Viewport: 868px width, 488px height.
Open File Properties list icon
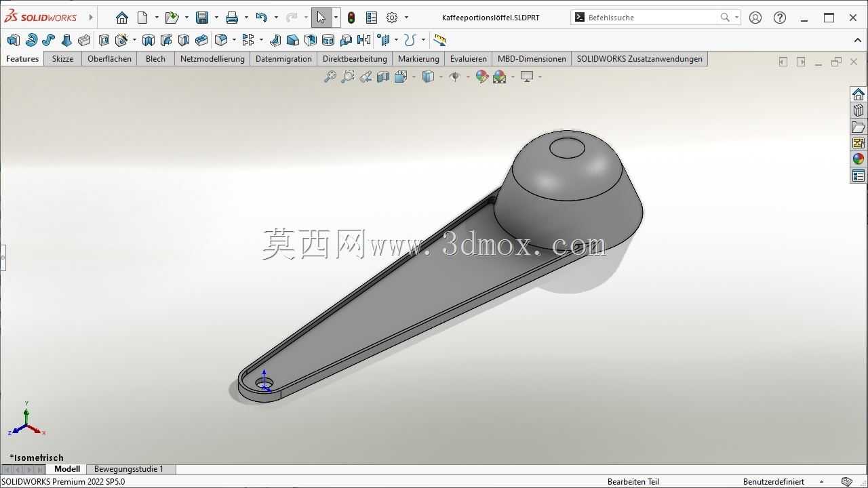(372, 18)
